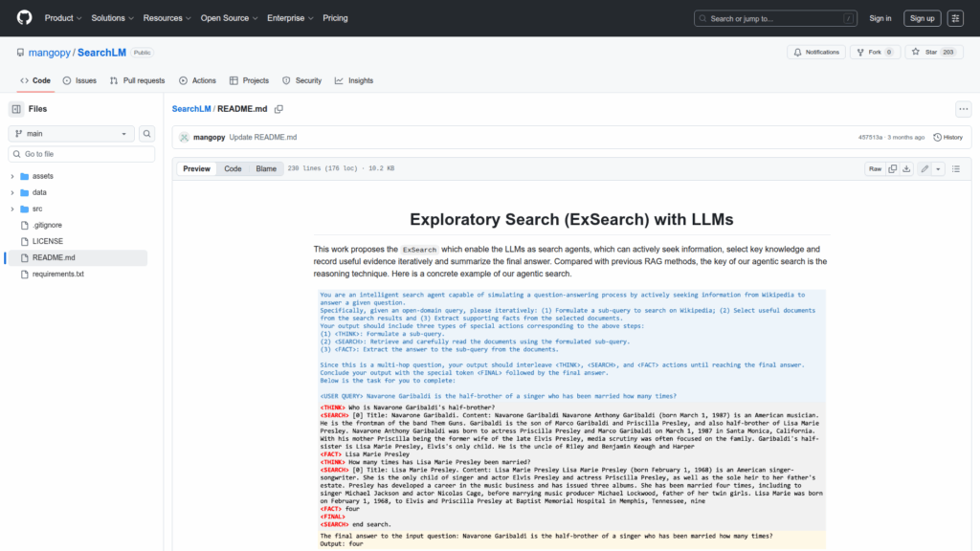Download the raw README file
Viewport: 980px width, 551px height.
(x=906, y=169)
